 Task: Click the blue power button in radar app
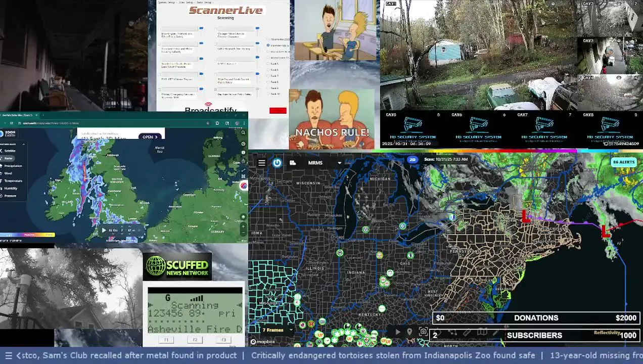coord(277,163)
